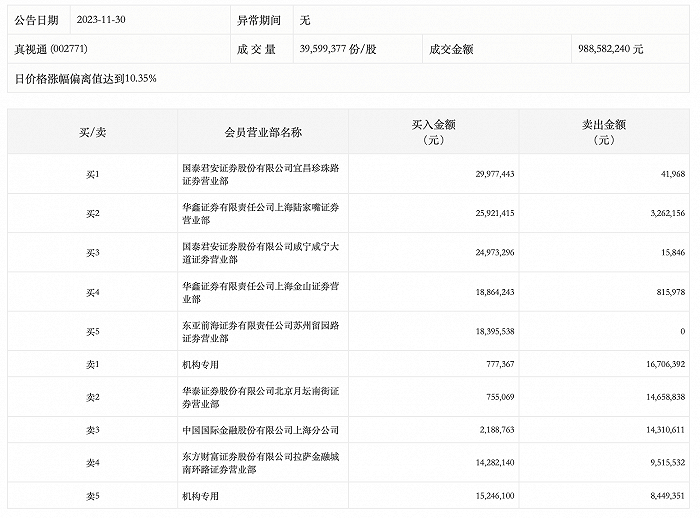
Task: Click the announcement date 2023-11-30
Action: [x=101, y=20]
